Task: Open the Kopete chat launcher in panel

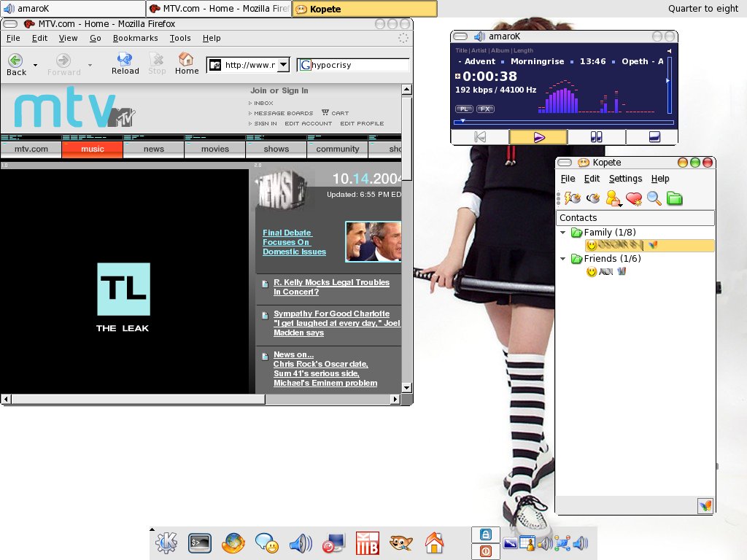Action: [x=267, y=542]
